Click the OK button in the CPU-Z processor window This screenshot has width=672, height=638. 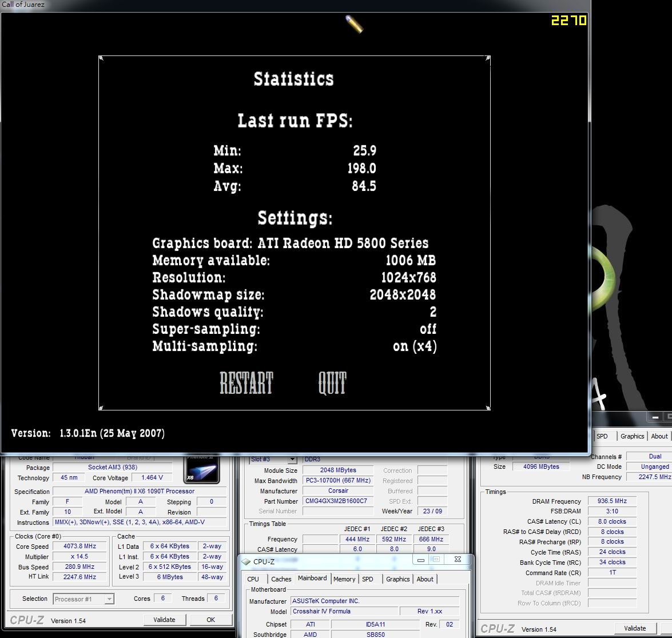coord(211,620)
